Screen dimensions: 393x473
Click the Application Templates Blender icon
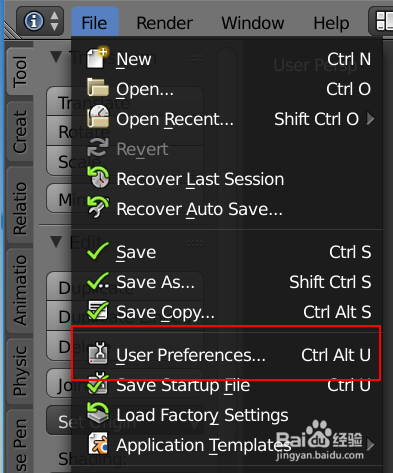[98, 443]
